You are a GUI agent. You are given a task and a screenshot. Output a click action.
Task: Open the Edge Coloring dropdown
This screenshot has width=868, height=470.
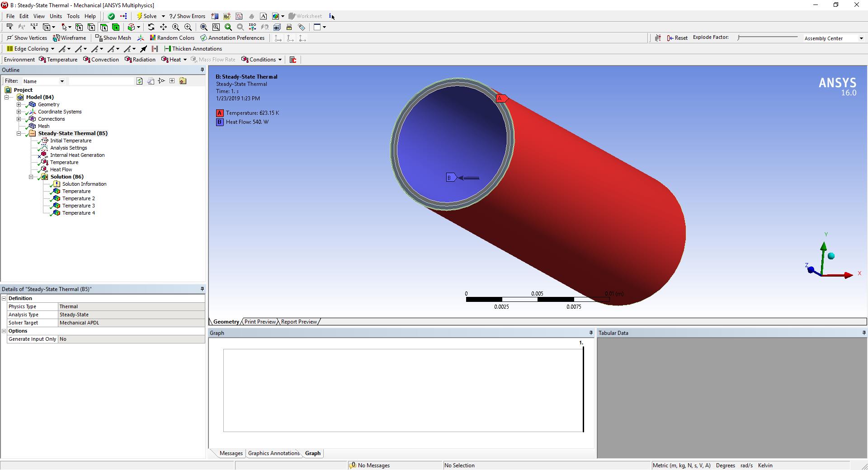click(x=52, y=48)
